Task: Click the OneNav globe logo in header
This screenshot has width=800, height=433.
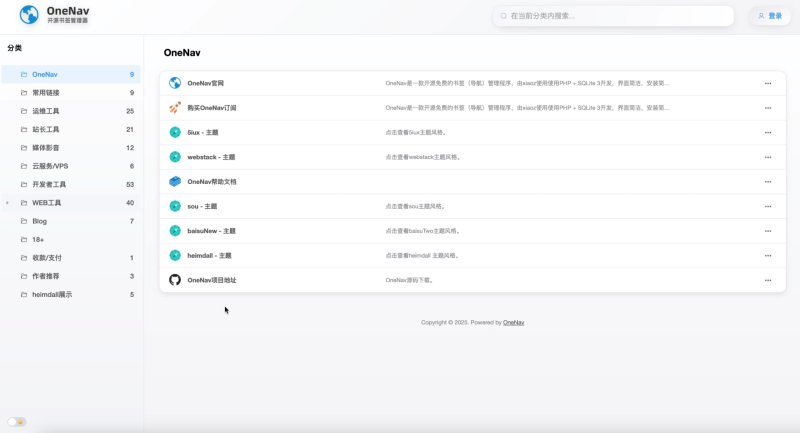Action: click(x=29, y=15)
